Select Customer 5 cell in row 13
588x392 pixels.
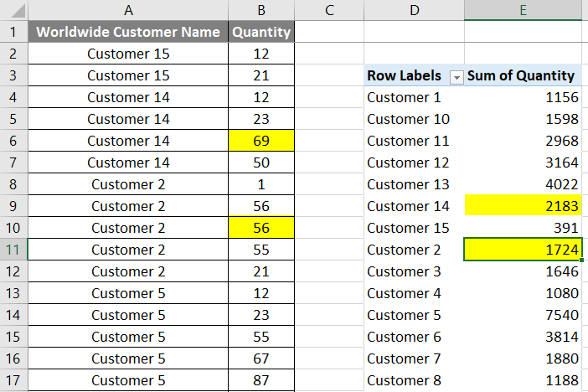coord(128,293)
